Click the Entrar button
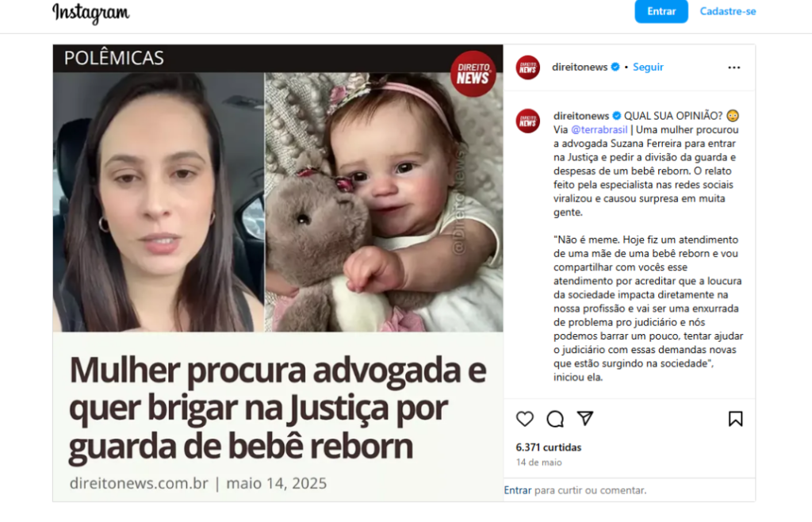 click(x=661, y=11)
